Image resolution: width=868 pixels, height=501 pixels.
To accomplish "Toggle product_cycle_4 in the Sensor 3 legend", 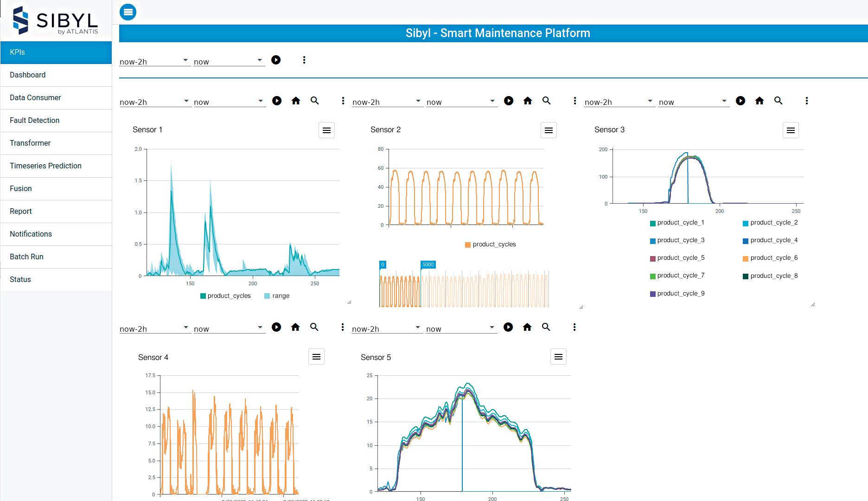I will point(770,240).
